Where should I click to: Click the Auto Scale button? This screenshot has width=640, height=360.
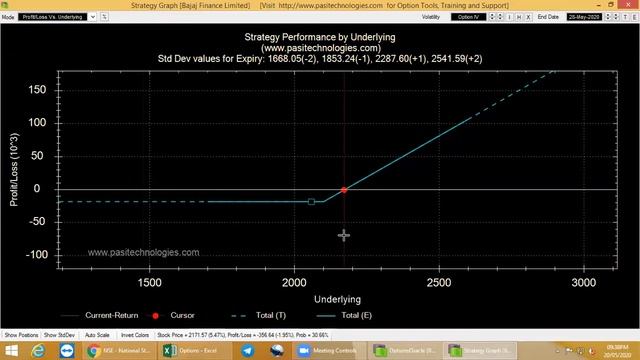[x=97, y=335]
